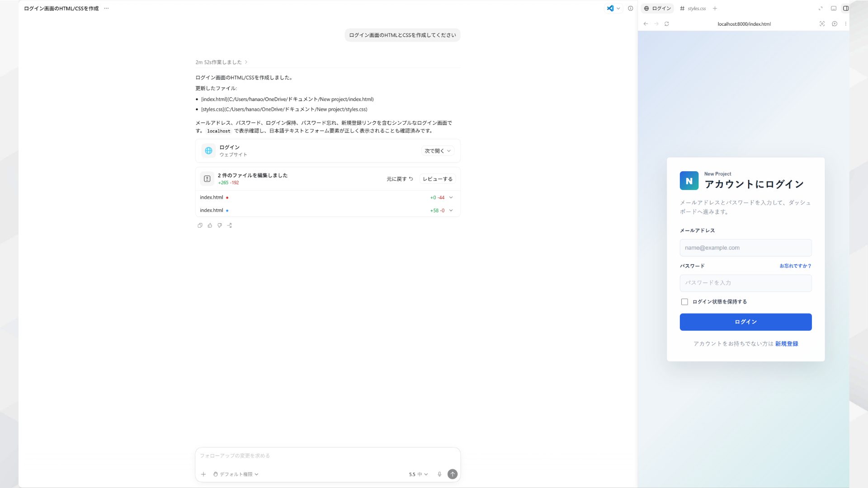
Task: Click the index.html file path in response
Action: click(x=288, y=99)
